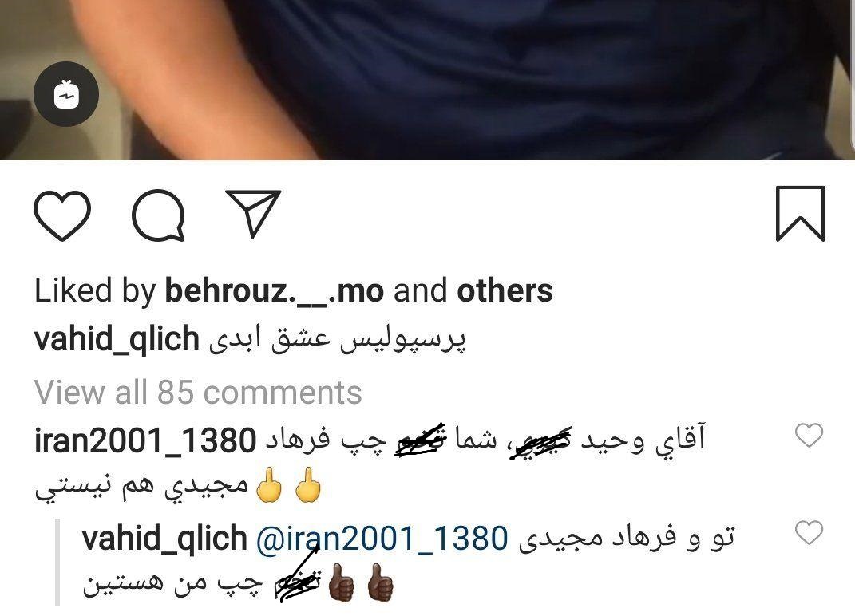
Task: Select the Persian caption text after vahid_qlich
Action: [x=338, y=338]
